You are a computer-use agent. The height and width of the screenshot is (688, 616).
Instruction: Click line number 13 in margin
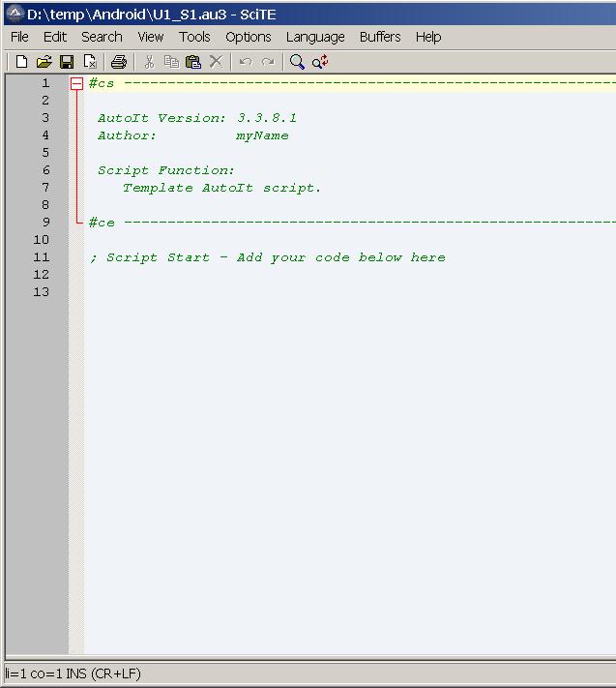[x=42, y=292]
